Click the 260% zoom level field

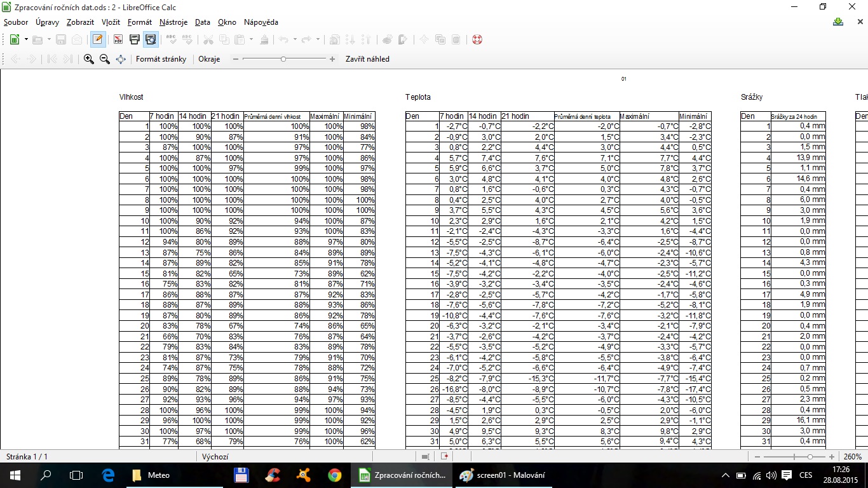852,457
